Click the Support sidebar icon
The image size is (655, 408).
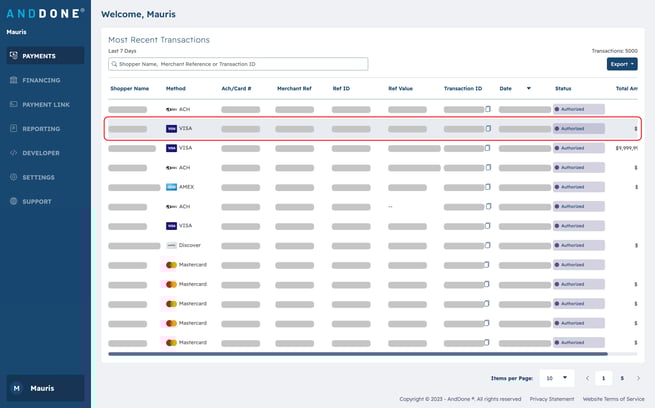pyautogui.click(x=13, y=201)
